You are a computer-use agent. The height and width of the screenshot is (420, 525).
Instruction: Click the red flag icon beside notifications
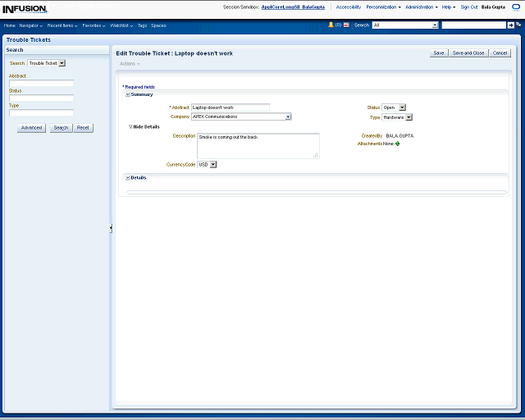(x=346, y=25)
